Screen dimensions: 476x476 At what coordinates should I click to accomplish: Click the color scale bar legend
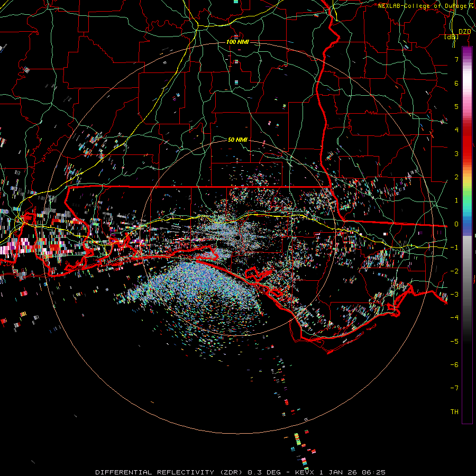click(x=467, y=235)
